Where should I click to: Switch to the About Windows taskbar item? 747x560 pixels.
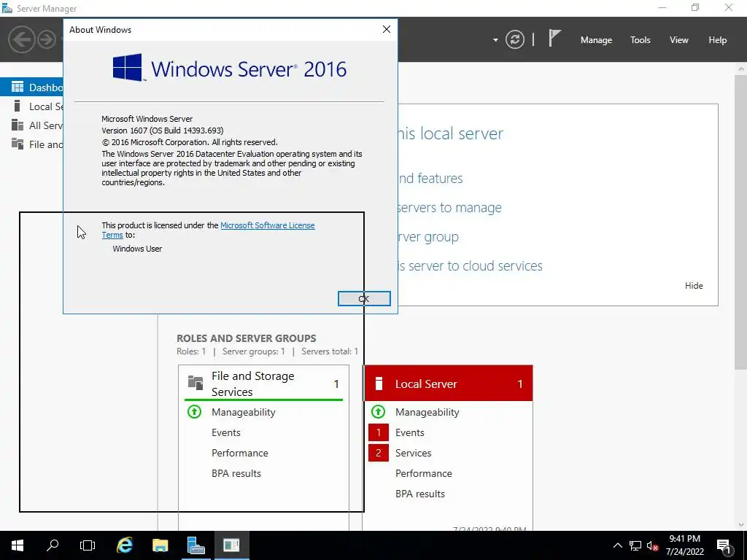click(x=231, y=545)
